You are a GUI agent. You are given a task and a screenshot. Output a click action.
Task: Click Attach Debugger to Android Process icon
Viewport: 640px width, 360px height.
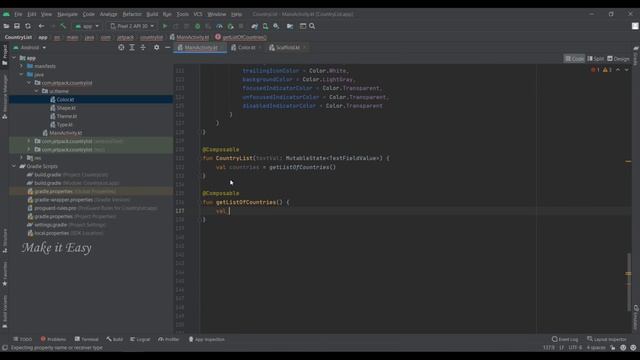coord(230,26)
